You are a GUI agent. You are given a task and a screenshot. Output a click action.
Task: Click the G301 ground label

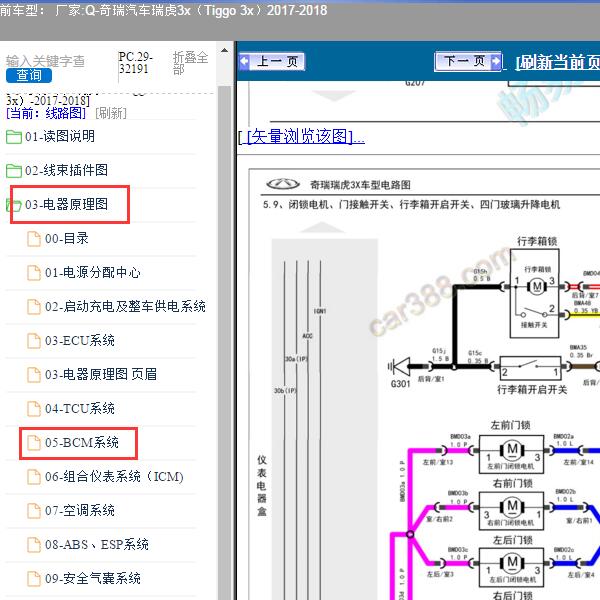click(401, 384)
